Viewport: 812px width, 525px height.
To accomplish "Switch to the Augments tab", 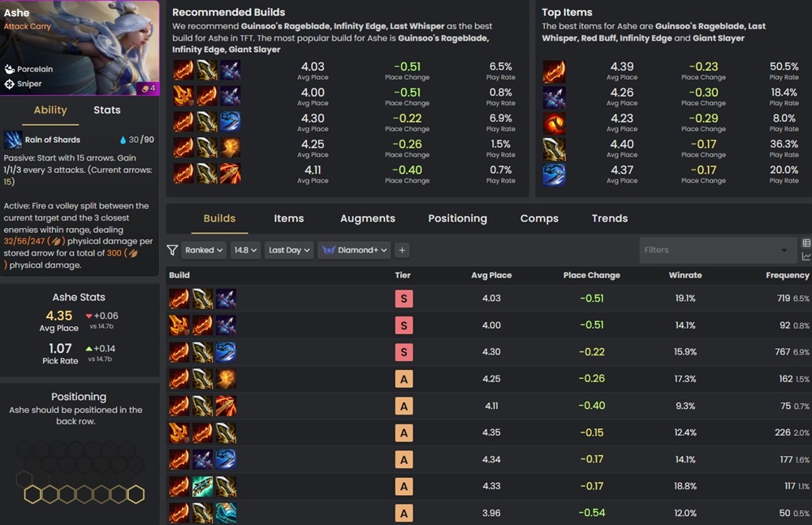I will tap(368, 218).
